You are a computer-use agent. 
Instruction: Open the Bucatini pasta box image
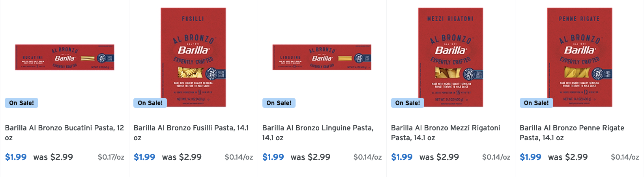[x=64, y=57]
